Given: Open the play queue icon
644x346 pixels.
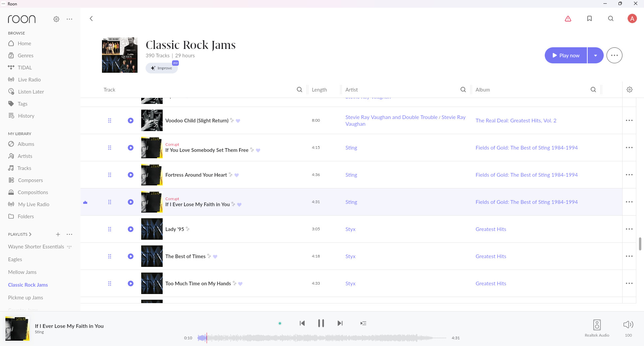Looking at the screenshot, I should (363, 323).
